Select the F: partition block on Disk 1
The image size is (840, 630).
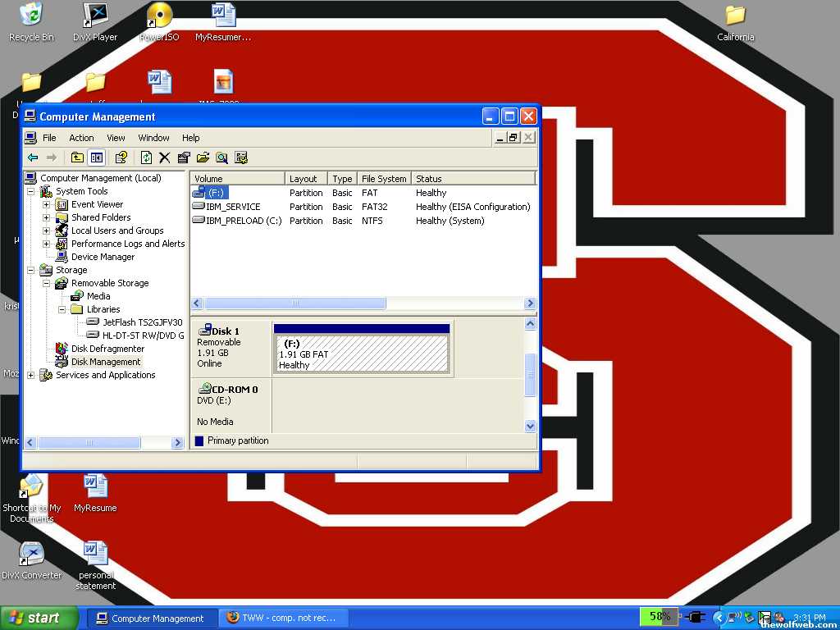pos(362,354)
